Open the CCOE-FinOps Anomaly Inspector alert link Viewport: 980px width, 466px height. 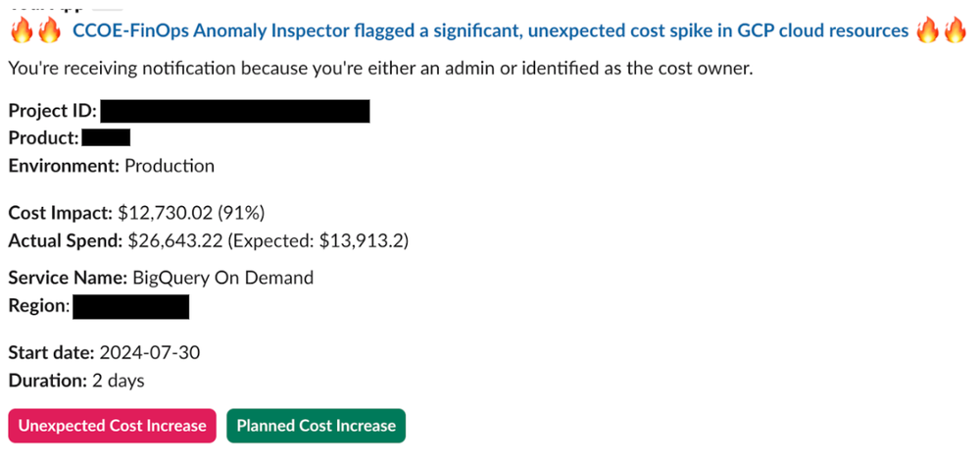click(x=490, y=30)
